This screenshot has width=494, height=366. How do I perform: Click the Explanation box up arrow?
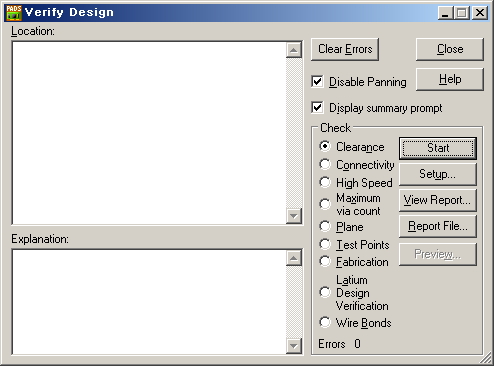click(x=294, y=258)
